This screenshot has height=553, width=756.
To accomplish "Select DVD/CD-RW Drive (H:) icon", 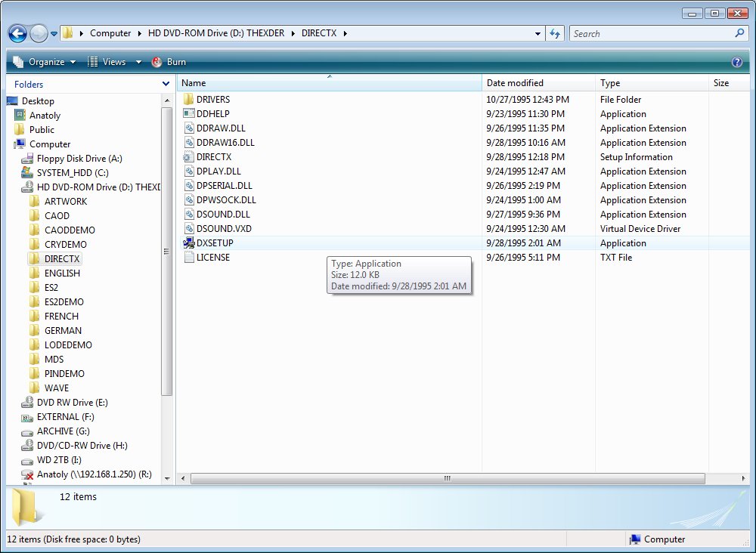I will pos(27,445).
